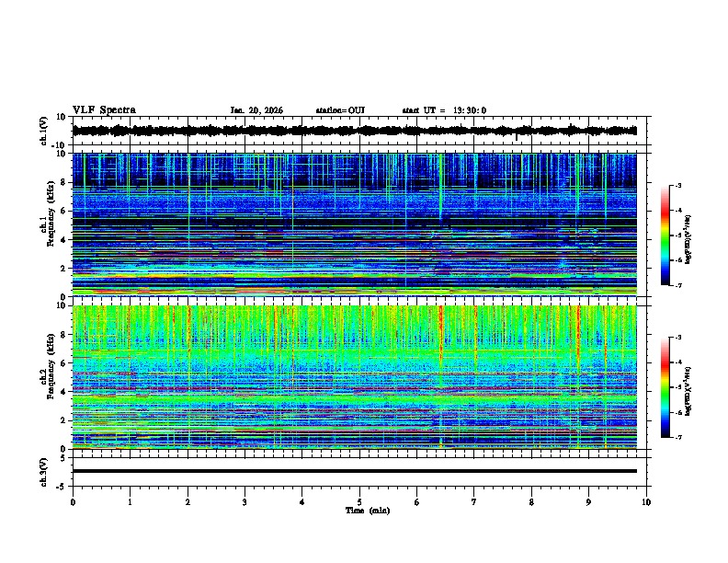Click the "Time (min)" axis title

tap(368, 511)
